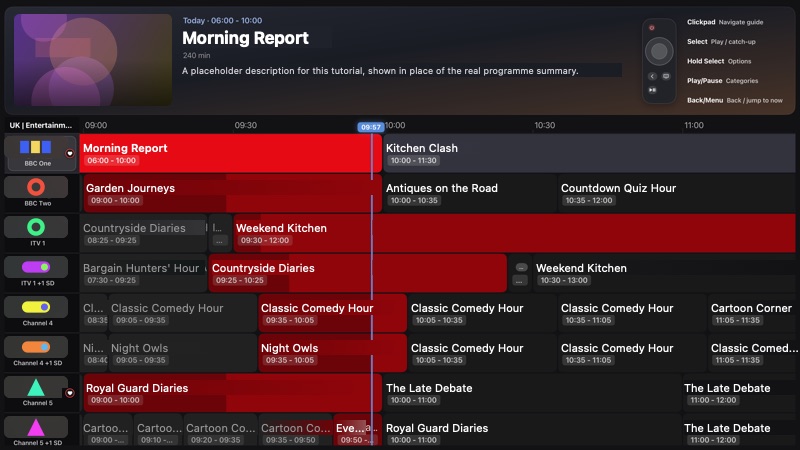Screen dimensions: 800x450
Task: Select Morning Report on BBC One
Action: click(231, 153)
